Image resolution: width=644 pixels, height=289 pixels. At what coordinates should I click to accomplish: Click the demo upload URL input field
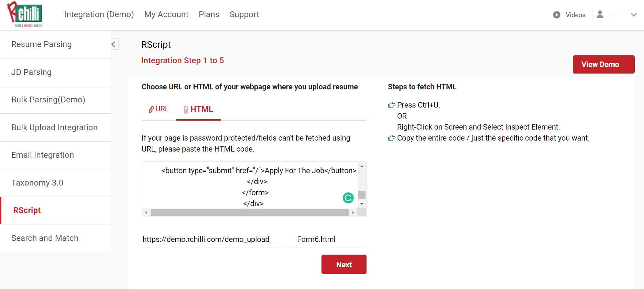pyautogui.click(x=254, y=239)
